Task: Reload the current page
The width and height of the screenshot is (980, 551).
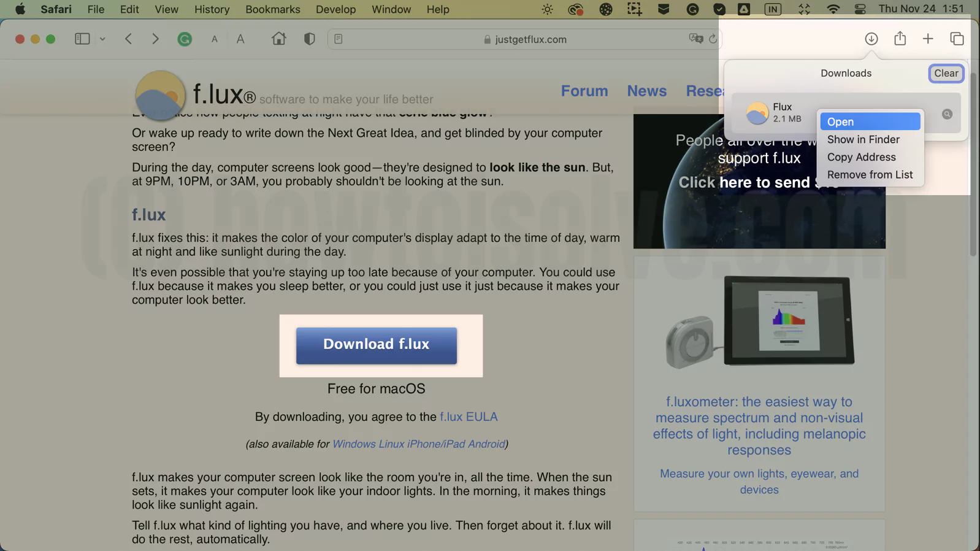Action: click(713, 39)
